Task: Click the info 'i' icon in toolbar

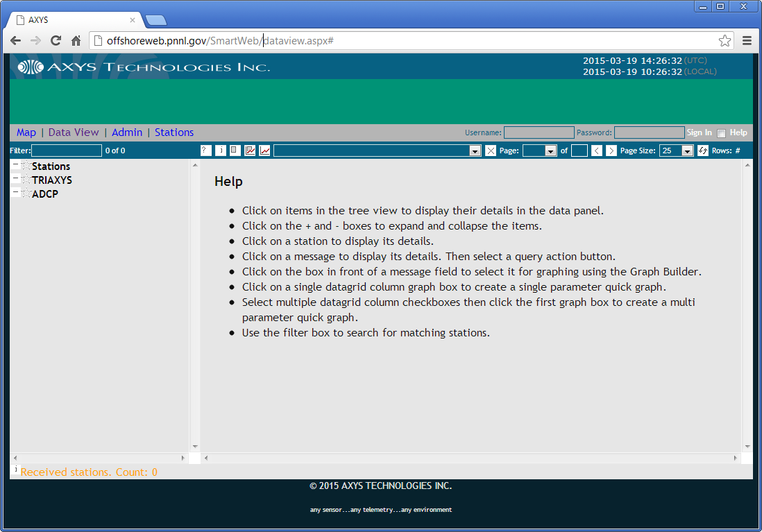Action: click(x=221, y=151)
